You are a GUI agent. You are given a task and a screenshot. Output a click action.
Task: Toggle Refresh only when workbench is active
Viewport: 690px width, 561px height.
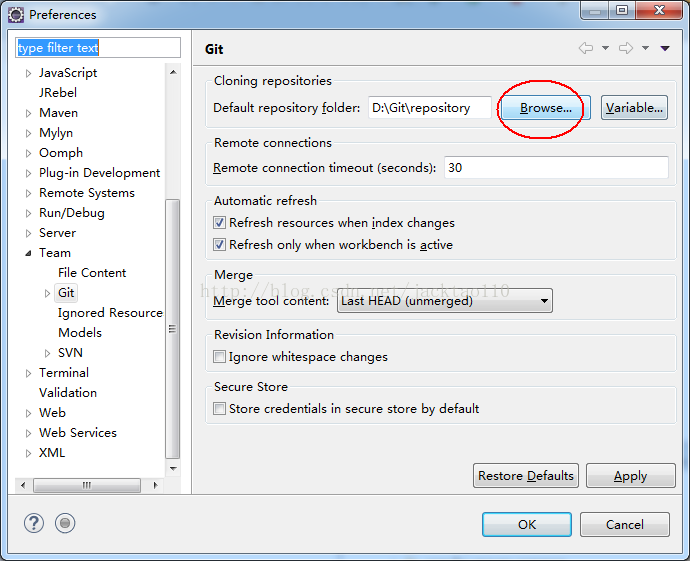tap(219, 244)
